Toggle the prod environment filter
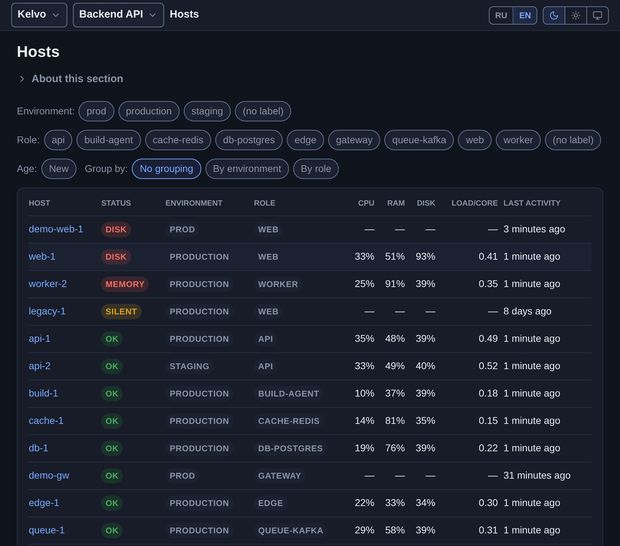The height and width of the screenshot is (546, 620). point(96,111)
